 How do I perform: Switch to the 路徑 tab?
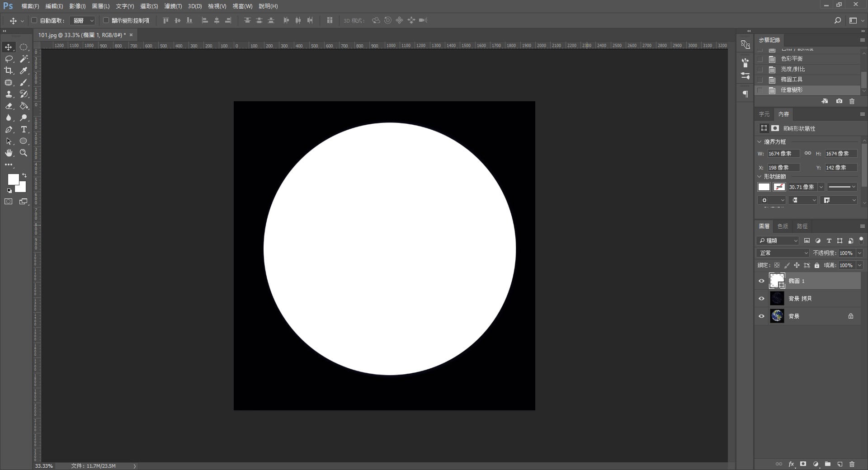[802, 226]
